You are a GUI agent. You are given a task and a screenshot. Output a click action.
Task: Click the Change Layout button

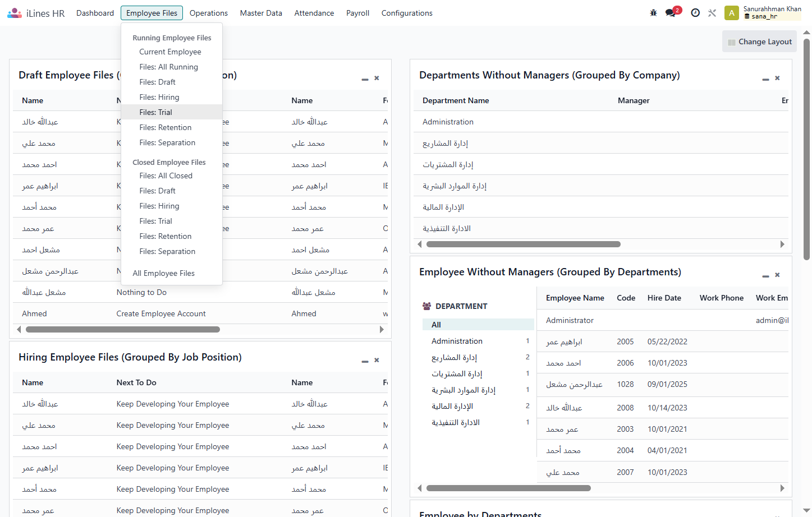[x=759, y=41]
